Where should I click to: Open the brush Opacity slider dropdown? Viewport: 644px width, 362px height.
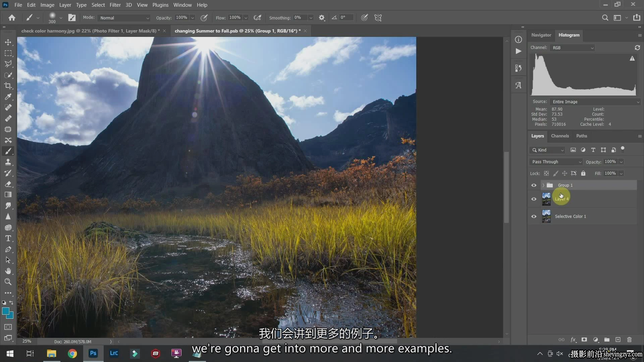pyautogui.click(x=193, y=18)
